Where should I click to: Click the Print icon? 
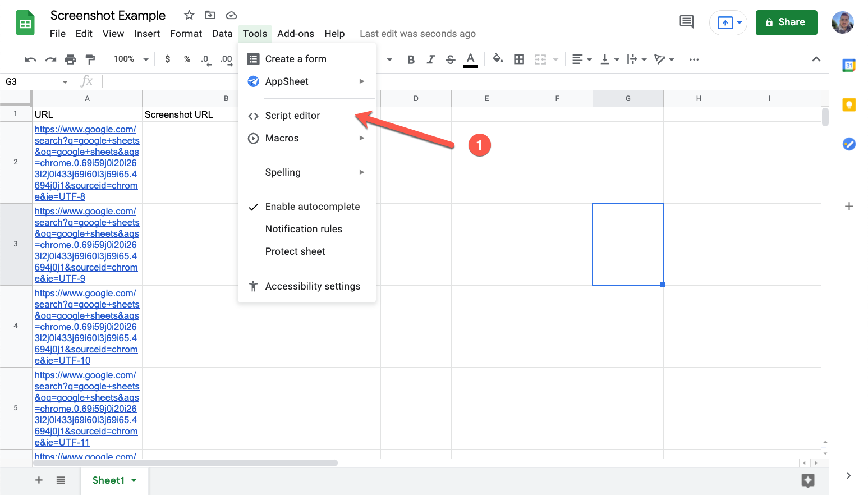coord(70,59)
